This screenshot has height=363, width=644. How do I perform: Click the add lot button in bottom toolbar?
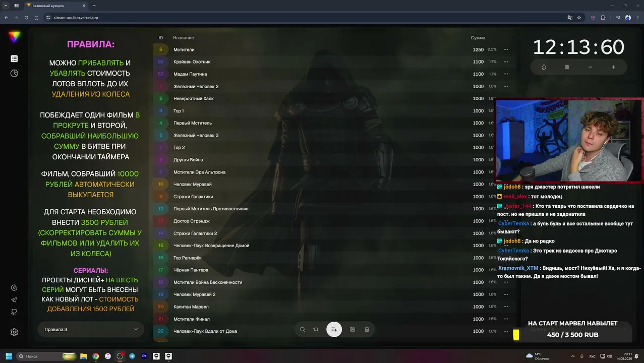[334, 329]
